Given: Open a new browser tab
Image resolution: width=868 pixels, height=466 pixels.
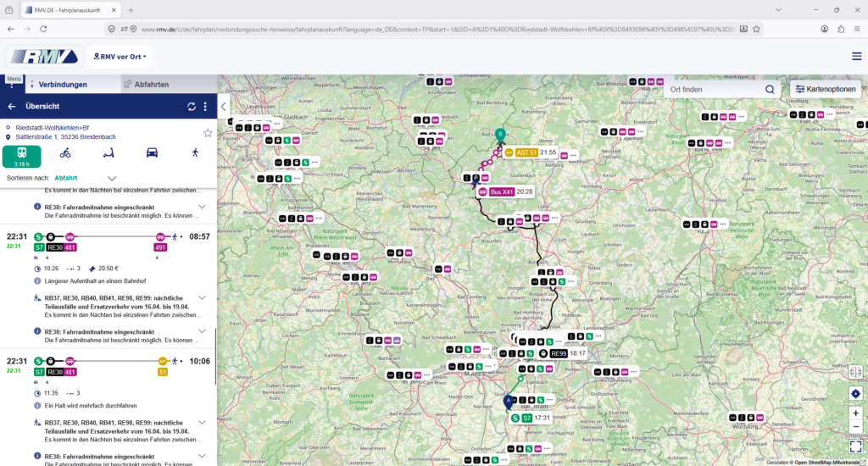Looking at the screenshot, I should [x=131, y=10].
